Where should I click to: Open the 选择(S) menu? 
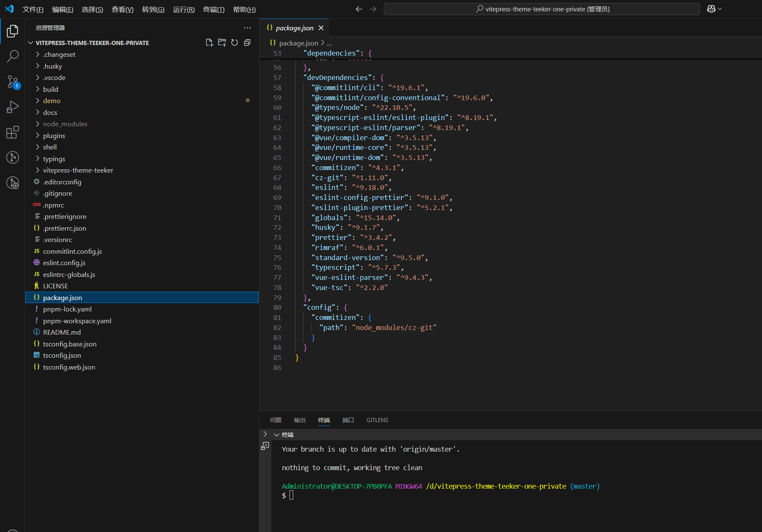pos(92,9)
